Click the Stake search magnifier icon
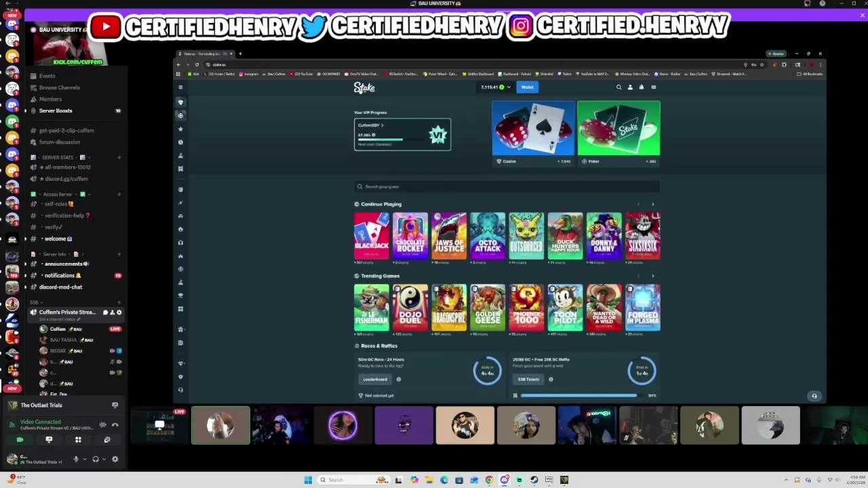The image size is (868, 488). [618, 87]
